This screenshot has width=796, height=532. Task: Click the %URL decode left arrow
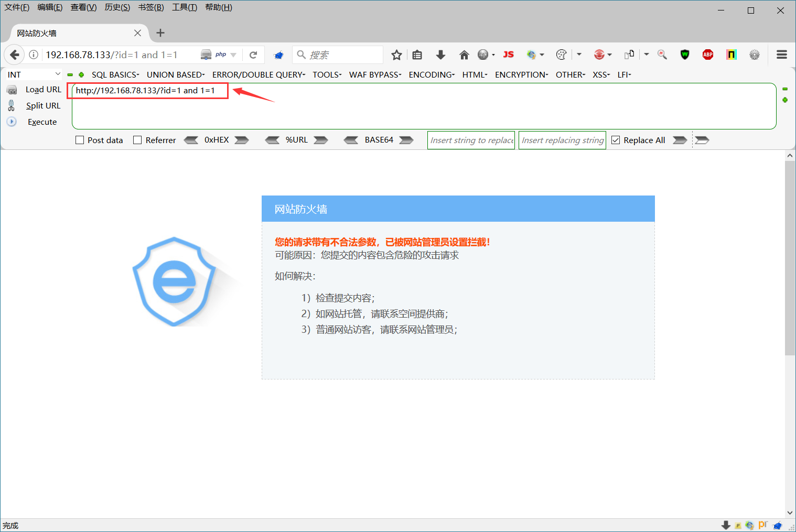click(272, 140)
